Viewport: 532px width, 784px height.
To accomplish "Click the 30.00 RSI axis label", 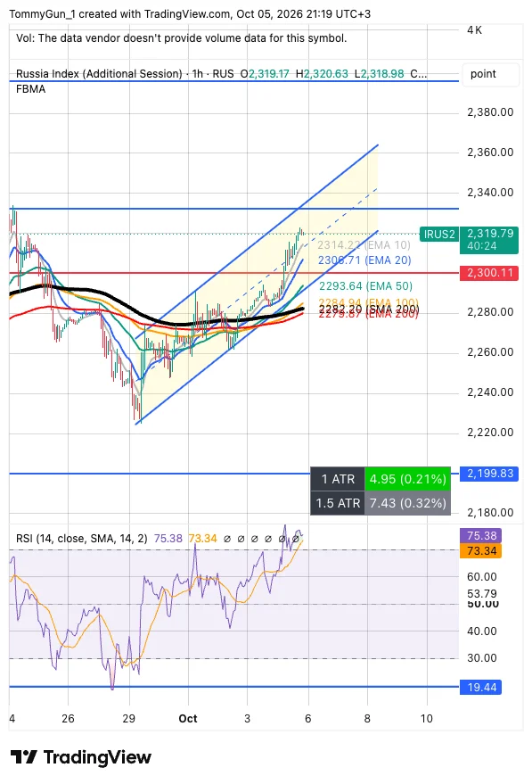I will point(482,658).
